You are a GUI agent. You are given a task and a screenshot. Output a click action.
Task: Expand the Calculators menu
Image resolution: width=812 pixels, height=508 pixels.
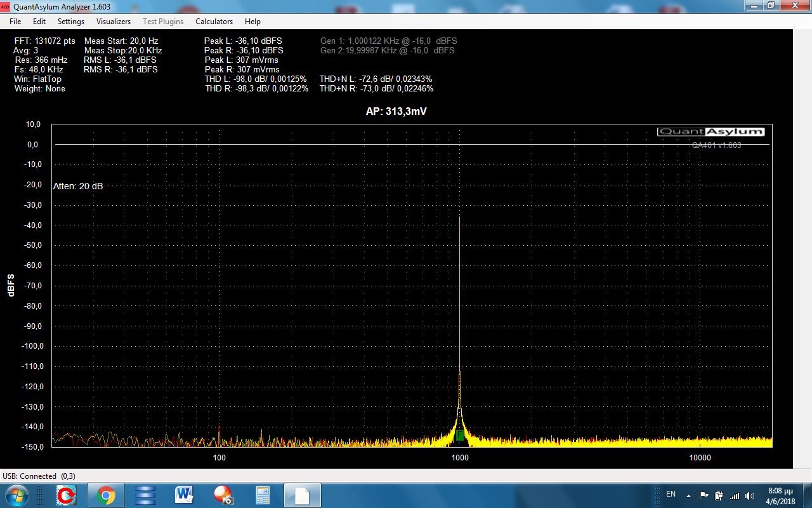point(214,22)
